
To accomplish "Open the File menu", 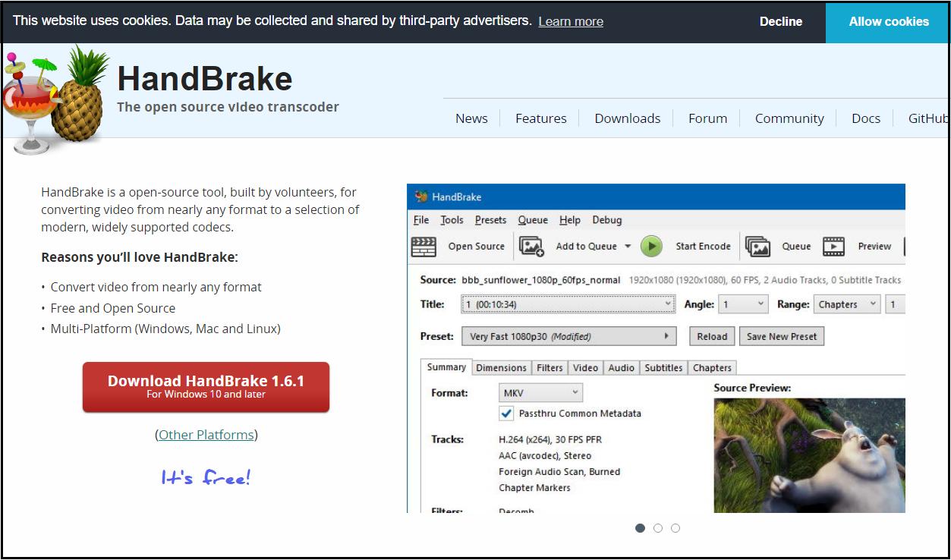I will 420,220.
